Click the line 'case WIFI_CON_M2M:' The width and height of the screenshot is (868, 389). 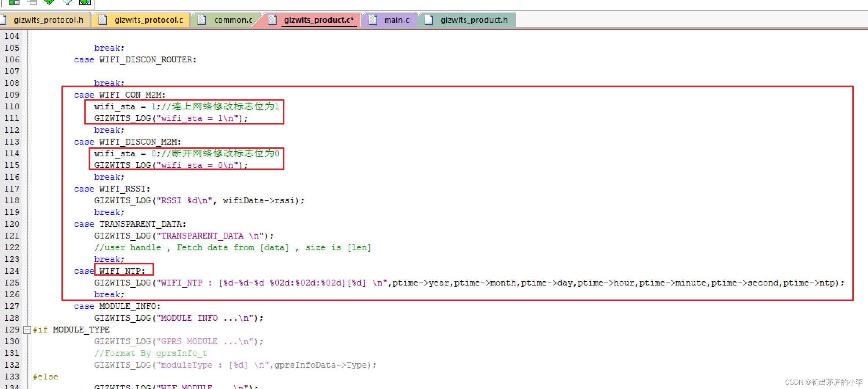click(x=120, y=95)
